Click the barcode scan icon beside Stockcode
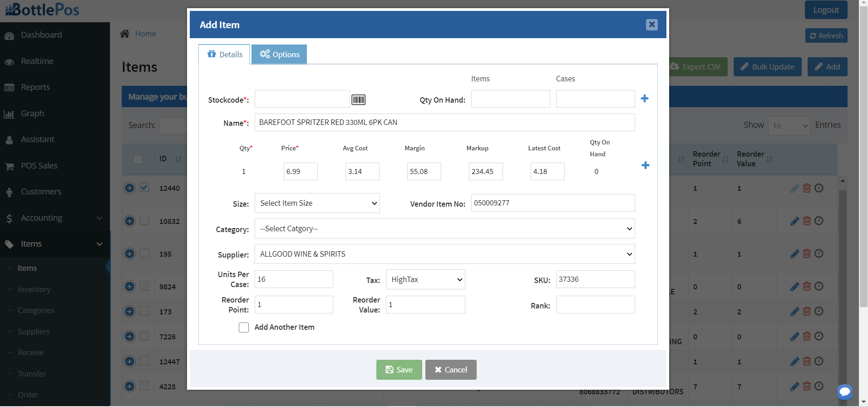Image resolution: width=868 pixels, height=407 pixels. 358,99
